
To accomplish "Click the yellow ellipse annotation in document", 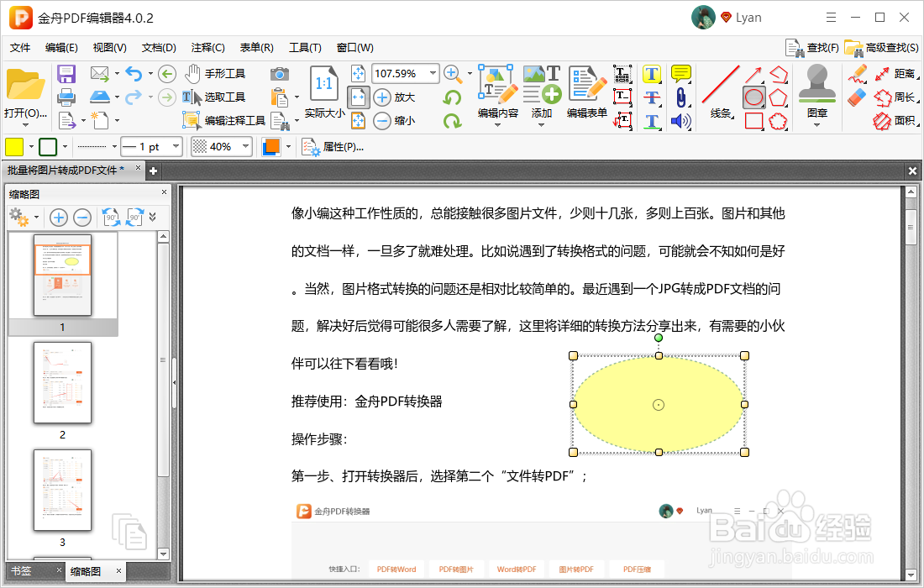I will pos(659,404).
